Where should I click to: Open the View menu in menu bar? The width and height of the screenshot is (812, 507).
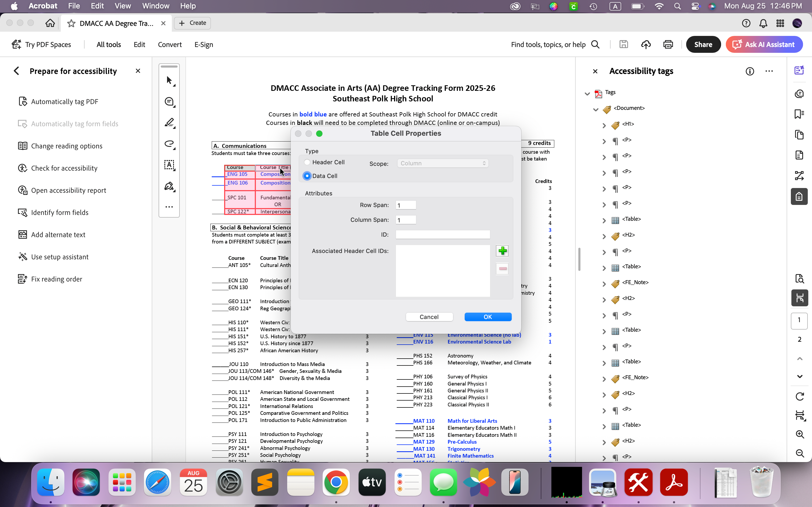click(x=122, y=6)
